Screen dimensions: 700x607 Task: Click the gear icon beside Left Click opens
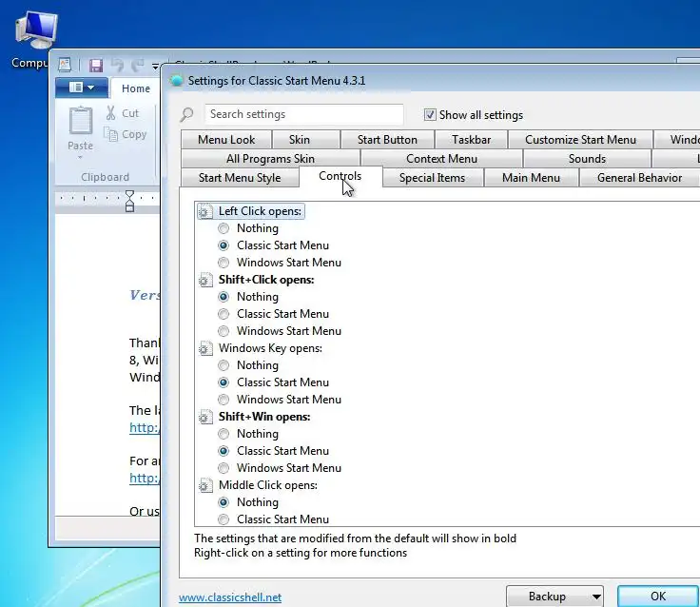coord(205,211)
